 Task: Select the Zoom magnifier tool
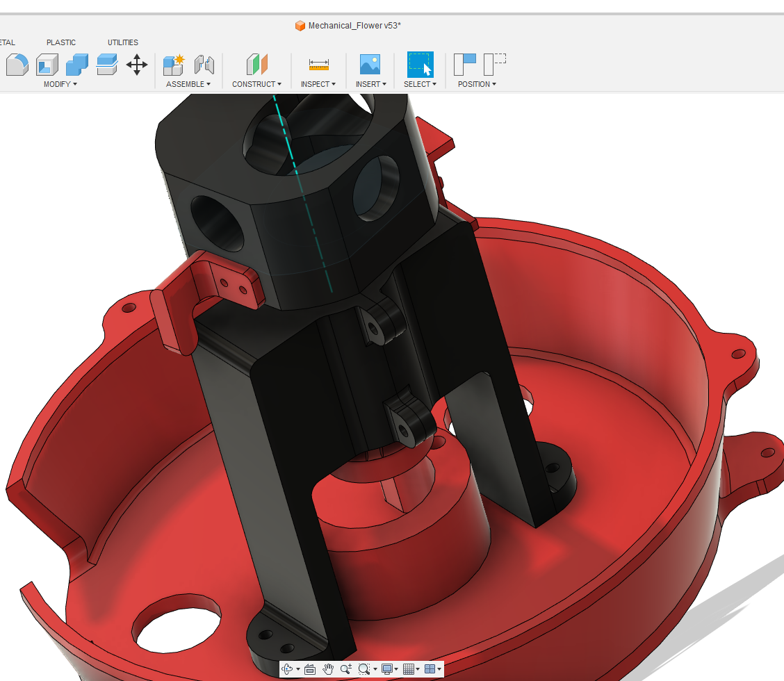(x=346, y=669)
